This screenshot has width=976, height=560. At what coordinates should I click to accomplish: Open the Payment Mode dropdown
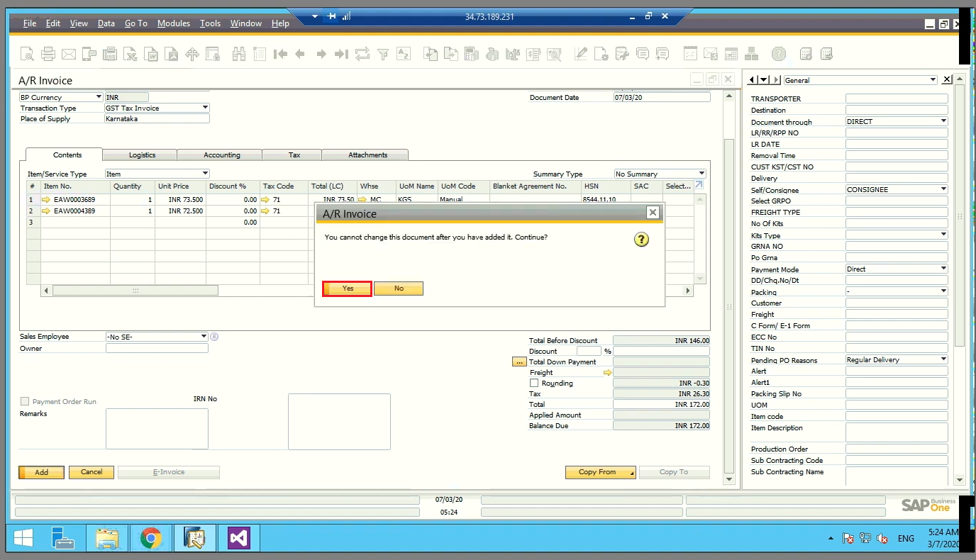coord(943,269)
